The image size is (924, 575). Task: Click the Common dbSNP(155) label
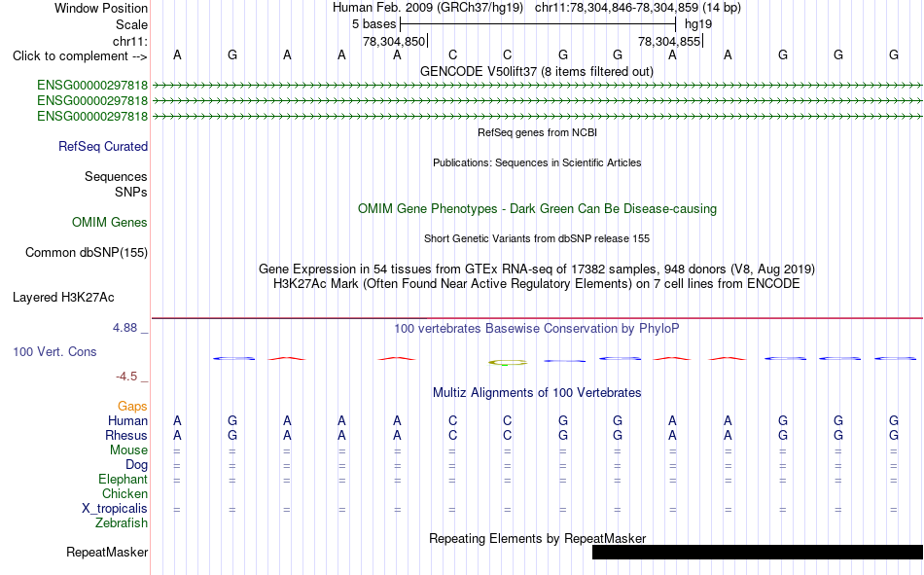point(87,252)
